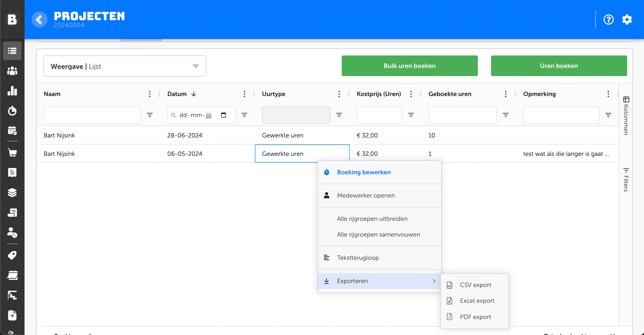Sort by the Naam column header

[52, 94]
